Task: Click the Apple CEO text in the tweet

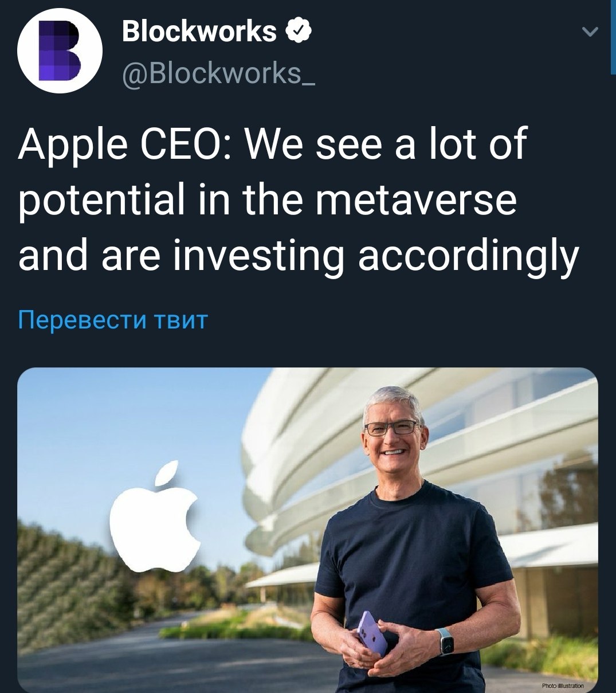Action: [x=124, y=144]
